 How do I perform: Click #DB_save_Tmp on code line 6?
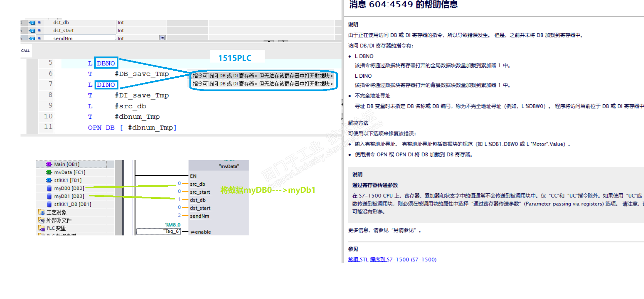click(142, 74)
